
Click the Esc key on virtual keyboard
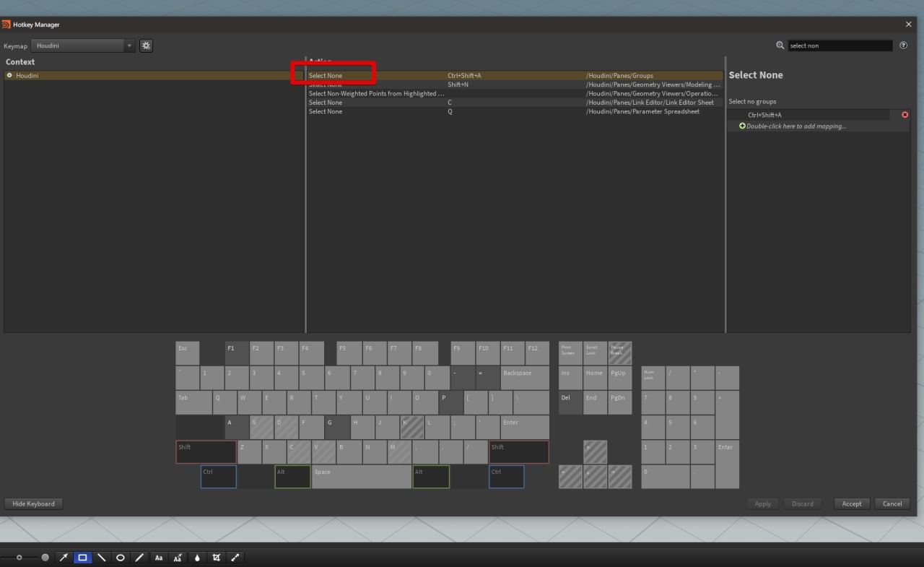point(188,353)
